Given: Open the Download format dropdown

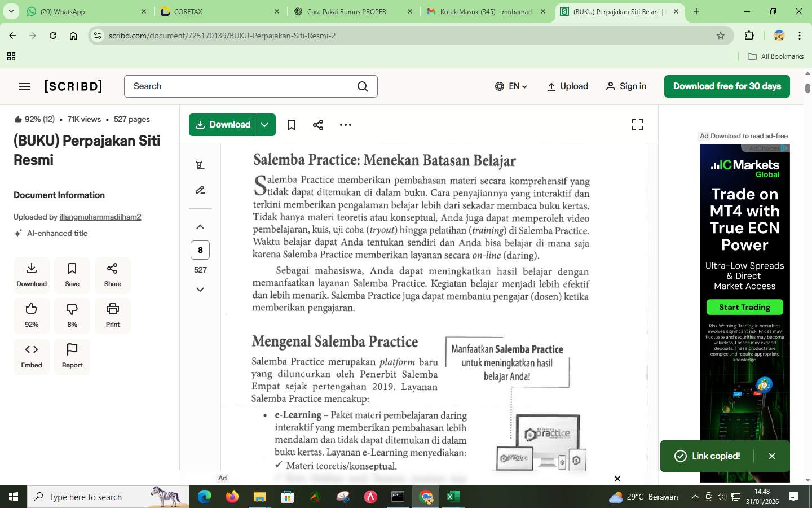Looking at the screenshot, I should click(x=264, y=124).
